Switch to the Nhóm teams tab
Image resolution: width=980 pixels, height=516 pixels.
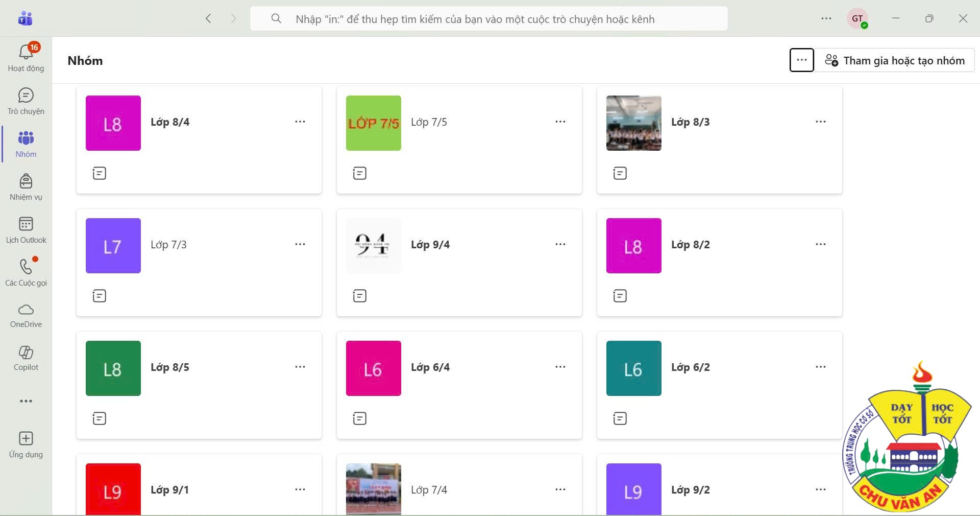coord(26,144)
